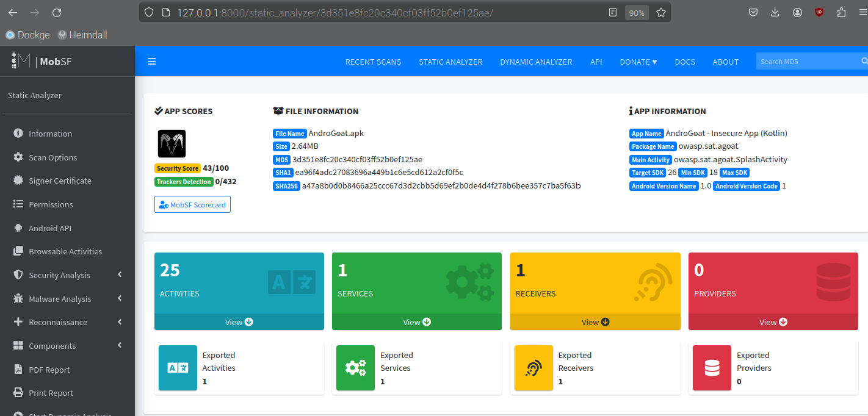868x416 pixels.
Task: Open the MobSF Scorecard button
Action: pos(192,205)
